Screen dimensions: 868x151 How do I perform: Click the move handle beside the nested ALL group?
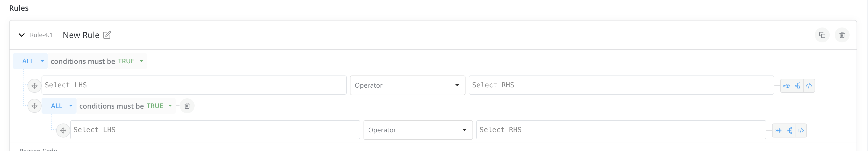pos(34,106)
